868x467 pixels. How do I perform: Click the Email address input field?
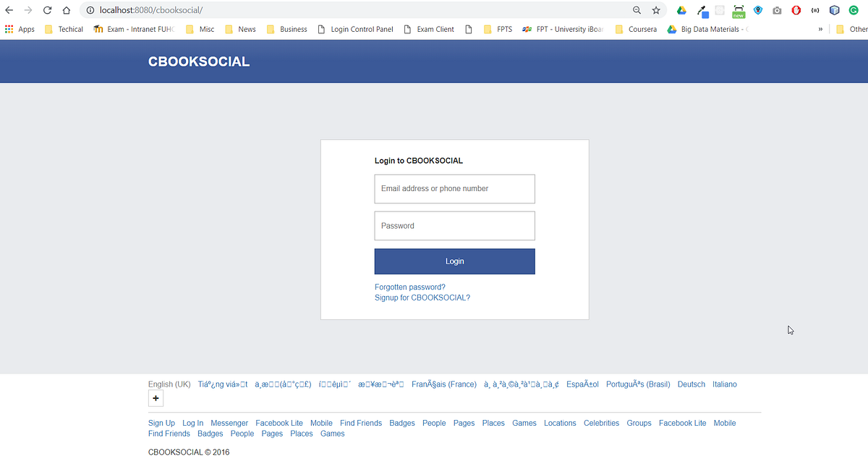pos(454,188)
